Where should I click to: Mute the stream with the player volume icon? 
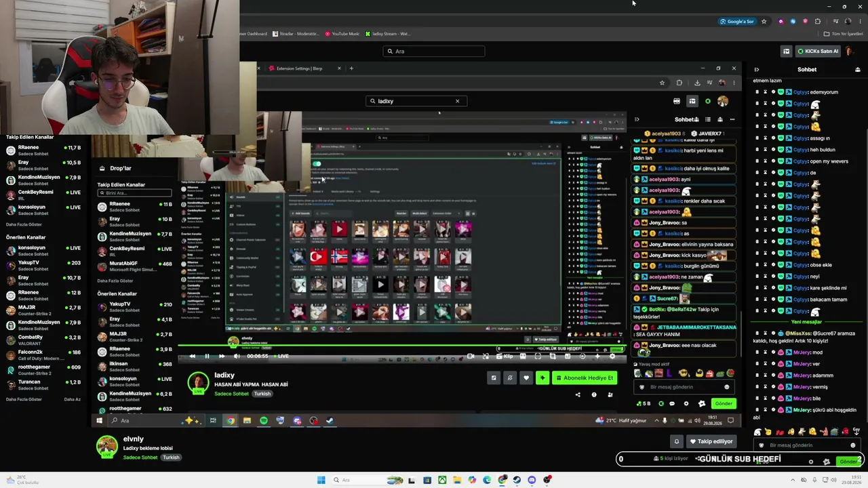click(x=237, y=356)
